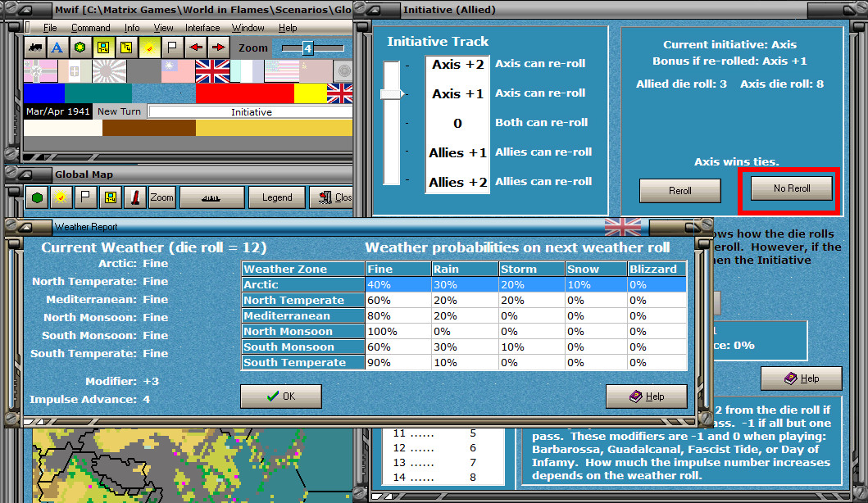Select the Arctic row in weather table
The height and width of the screenshot is (503, 868).
tap(464, 284)
